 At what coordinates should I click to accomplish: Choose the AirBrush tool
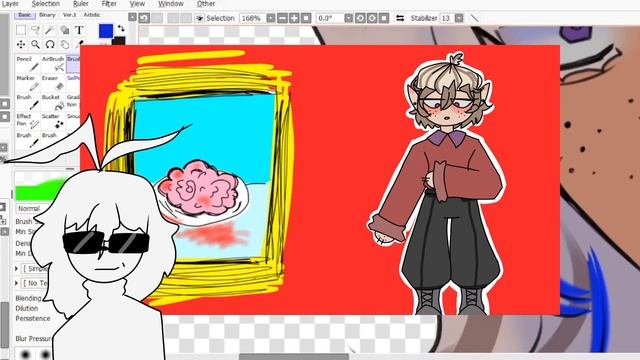[x=53, y=64]
